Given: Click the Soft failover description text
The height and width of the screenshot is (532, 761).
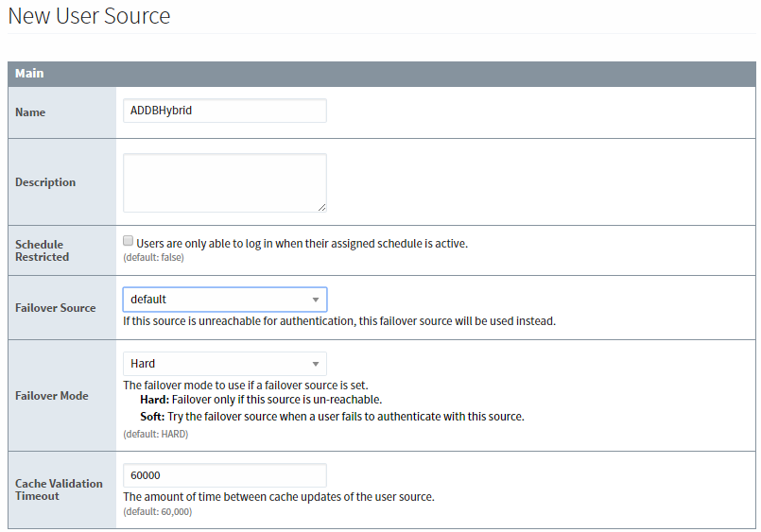Looking at the screenshot, I should [333, 417].
